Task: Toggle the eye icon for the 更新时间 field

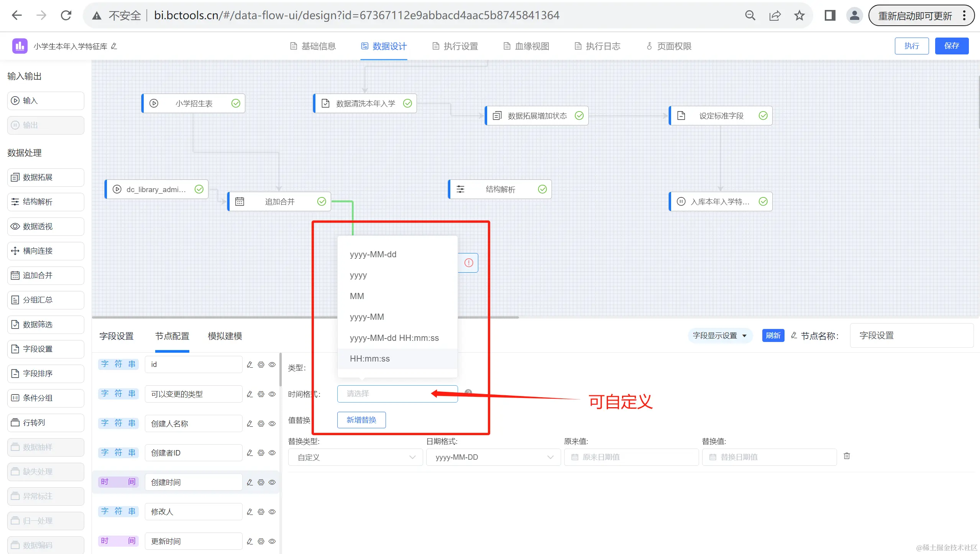Action: [x=272, y=541]
